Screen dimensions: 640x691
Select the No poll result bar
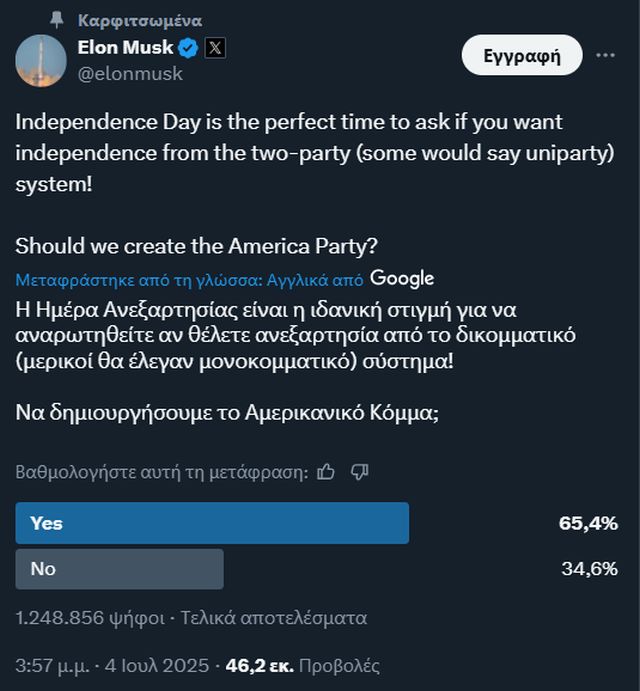(x=119, y=569)
